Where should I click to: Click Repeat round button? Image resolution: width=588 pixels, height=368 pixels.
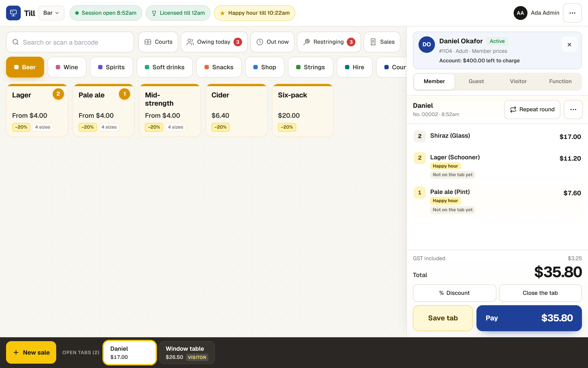coord(532,110)
